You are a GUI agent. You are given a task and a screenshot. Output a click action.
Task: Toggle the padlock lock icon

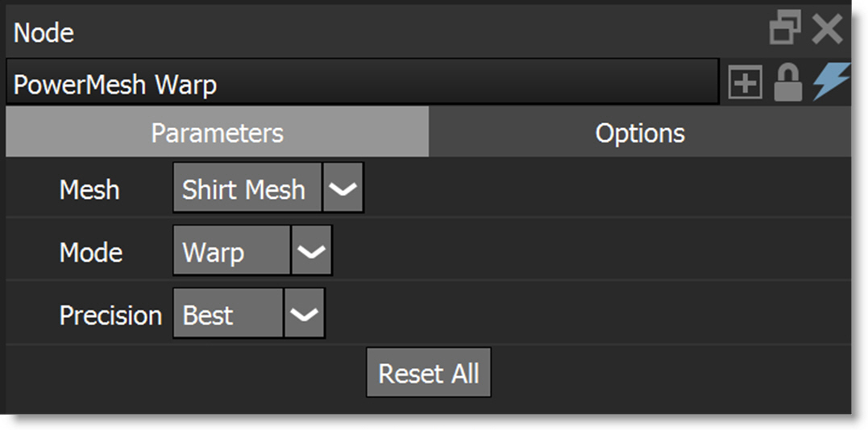coord(787,83)
